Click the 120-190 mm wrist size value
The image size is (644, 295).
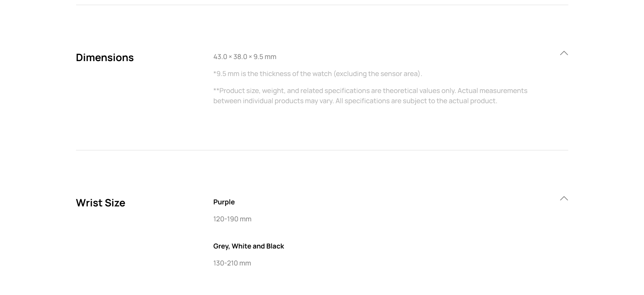point(232,219)
